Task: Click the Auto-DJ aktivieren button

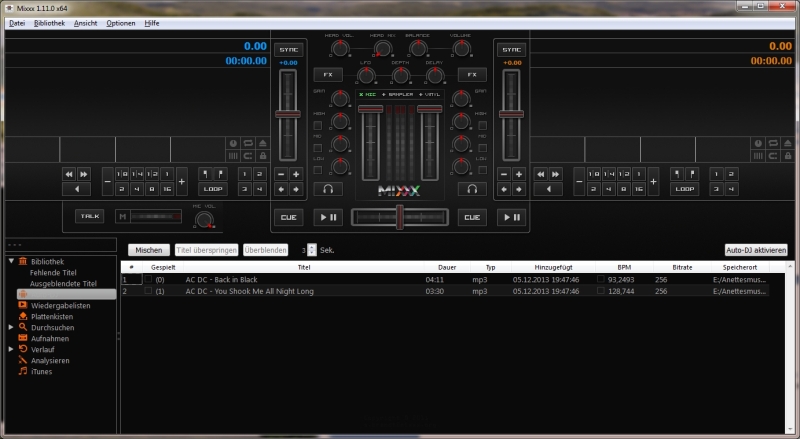Action: click(756, 250)
